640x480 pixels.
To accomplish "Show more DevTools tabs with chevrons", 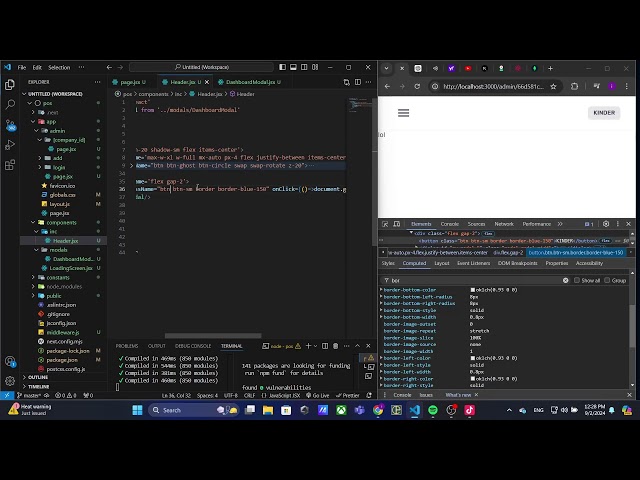I will tap(560, 224).
